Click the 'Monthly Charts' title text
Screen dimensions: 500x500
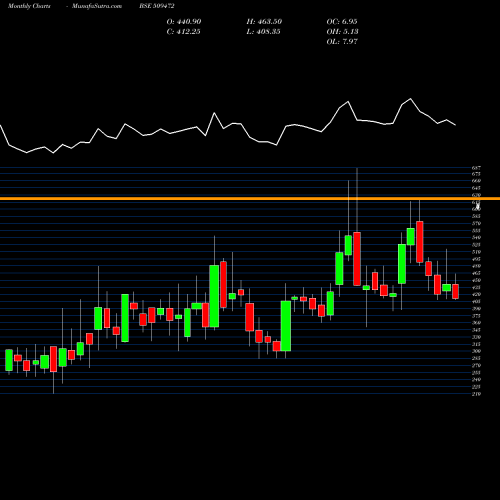click(x=29, y=6)
